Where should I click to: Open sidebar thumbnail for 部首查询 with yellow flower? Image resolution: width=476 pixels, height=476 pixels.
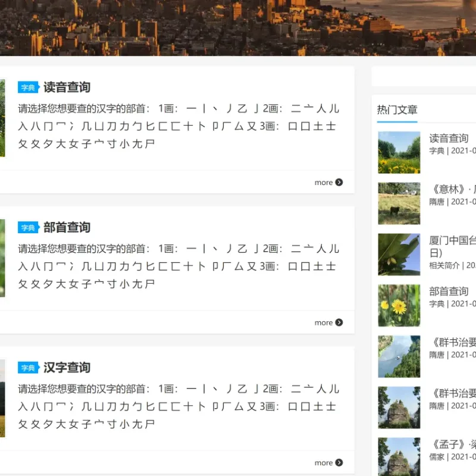[399, 305]
